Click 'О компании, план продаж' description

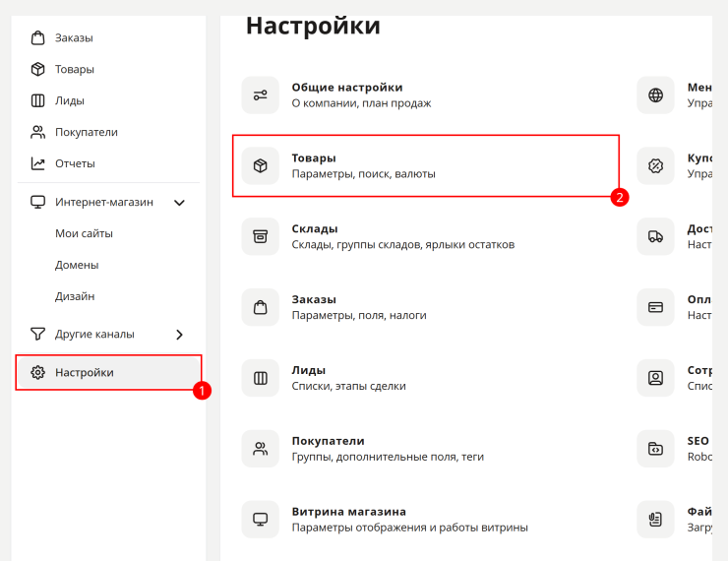(361, 103)
